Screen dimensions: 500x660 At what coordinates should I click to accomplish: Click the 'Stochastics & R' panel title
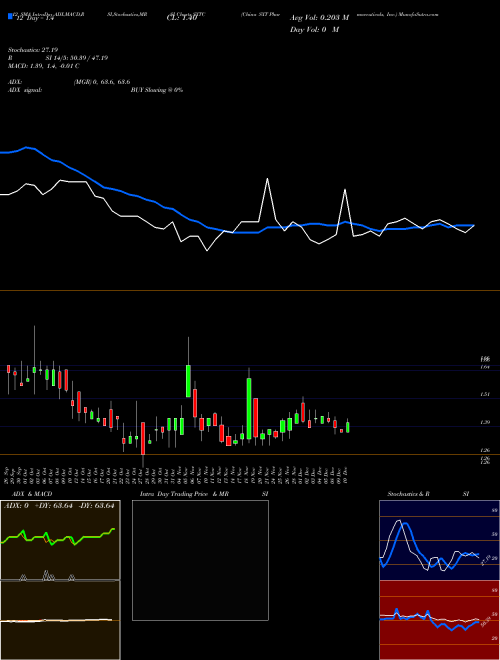(409, 494)
